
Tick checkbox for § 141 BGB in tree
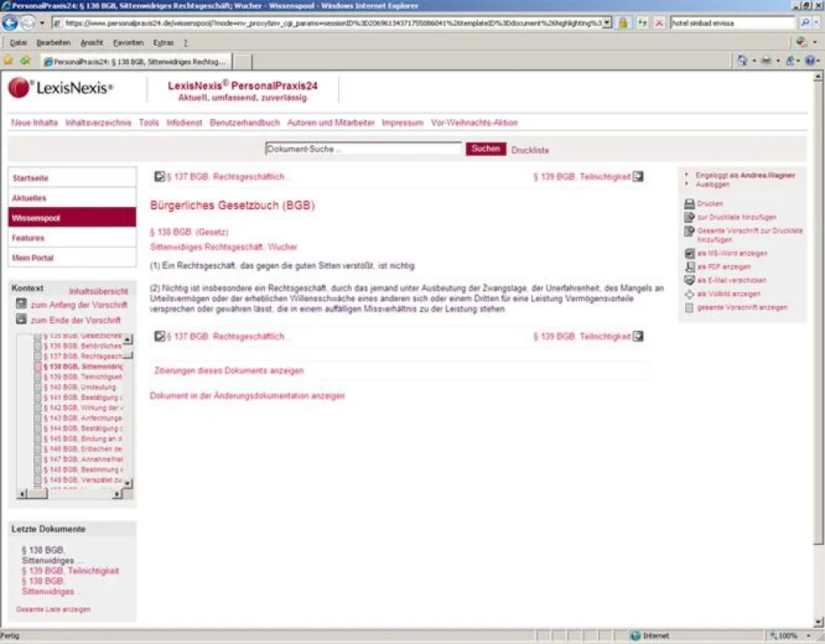[x=37, y=397]
